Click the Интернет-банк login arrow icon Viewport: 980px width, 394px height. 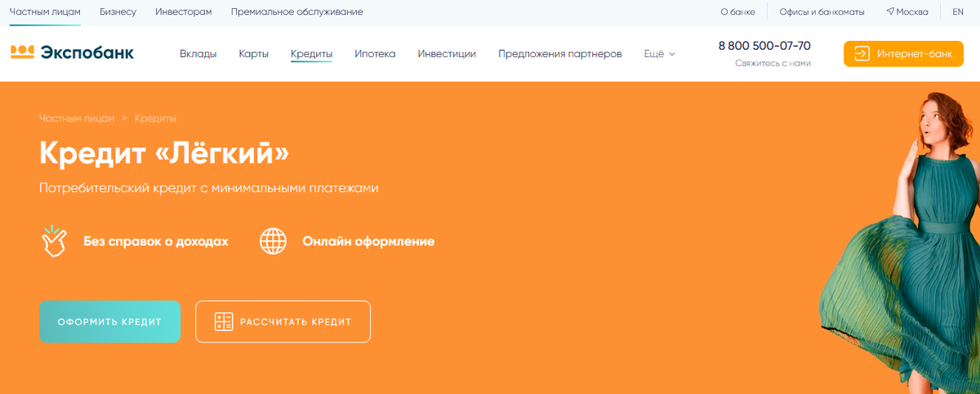coord(862,54)
